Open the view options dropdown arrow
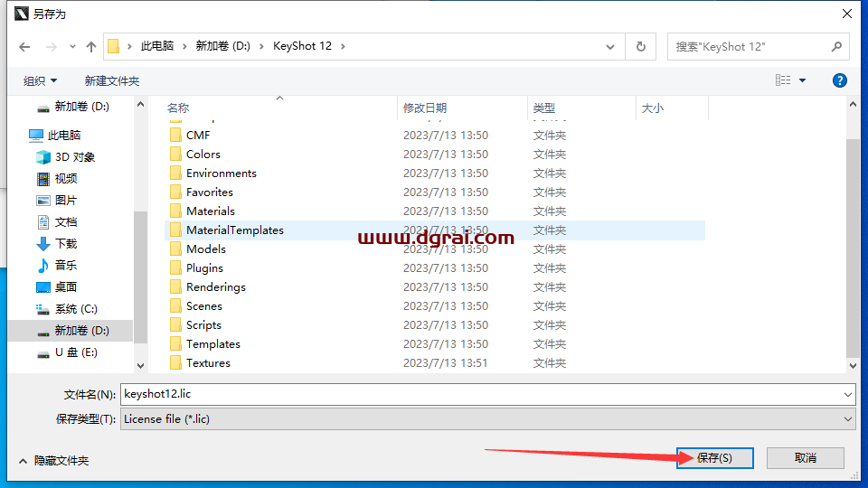This screenshot has height=488, width=868. click(802, 80)
